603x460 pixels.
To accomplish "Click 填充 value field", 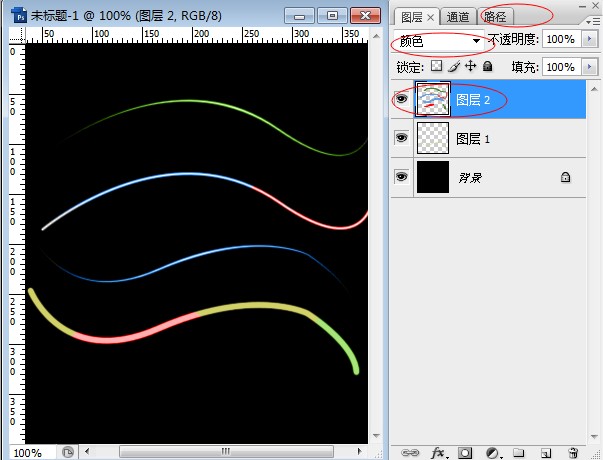I will 561,67.
